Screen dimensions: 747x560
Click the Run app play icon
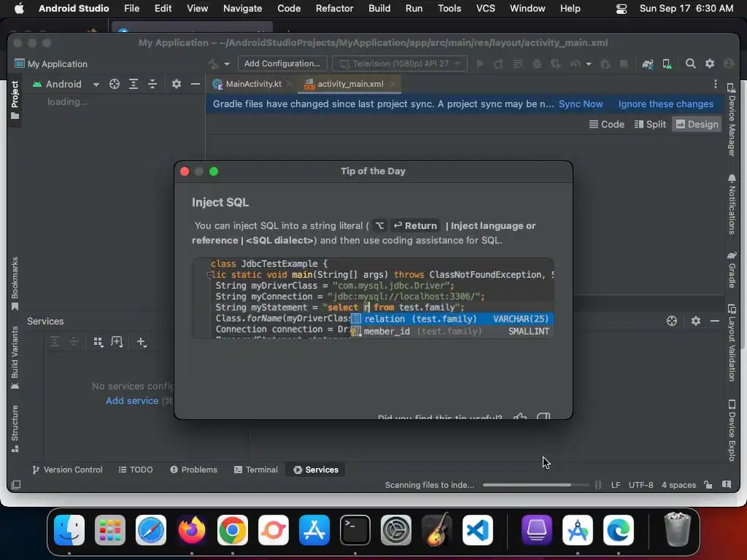(480, 64)
